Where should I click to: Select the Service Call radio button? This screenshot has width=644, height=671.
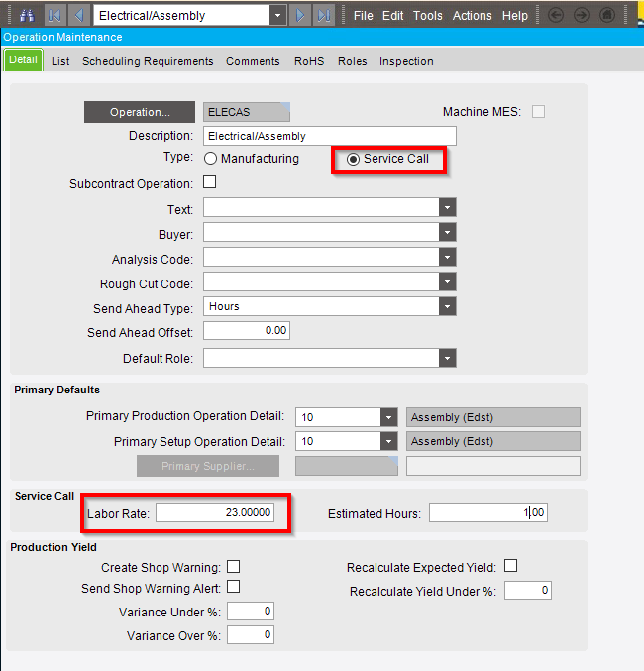[353, 160]
